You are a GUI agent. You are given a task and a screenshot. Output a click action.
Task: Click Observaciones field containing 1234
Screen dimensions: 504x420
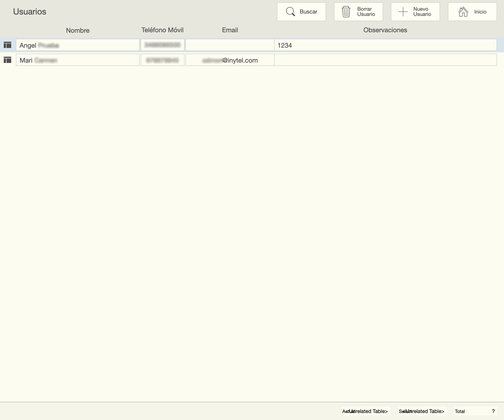coord(385,45)
